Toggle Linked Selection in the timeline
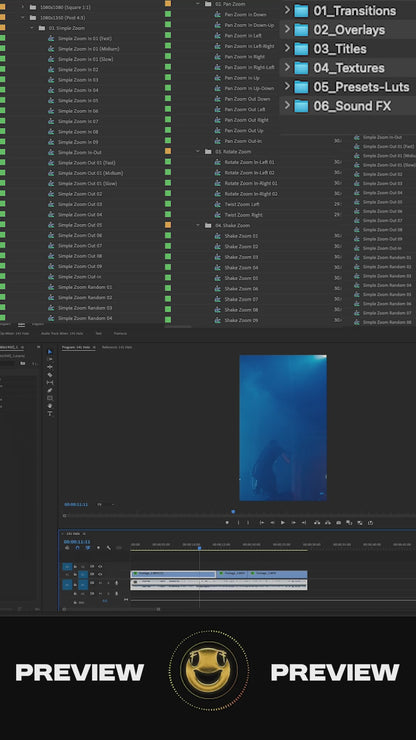 click(x=88, y=548)
